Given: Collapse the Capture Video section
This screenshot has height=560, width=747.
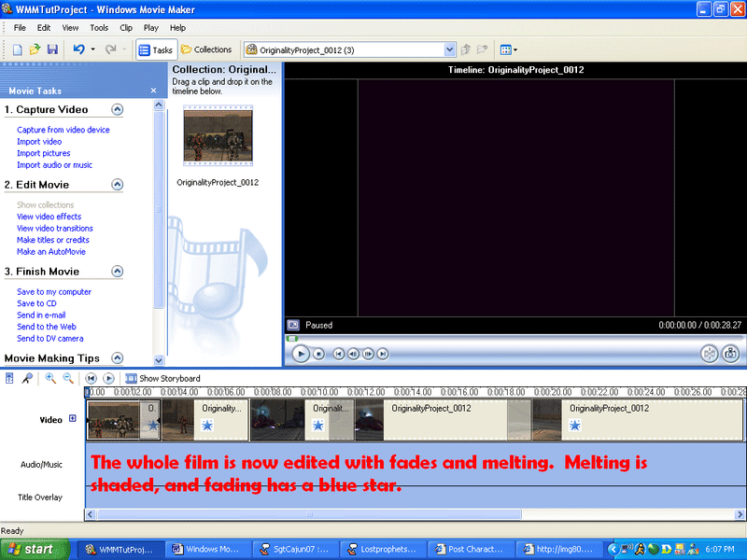Looking at the screenshot, I should tap(117, 109).
